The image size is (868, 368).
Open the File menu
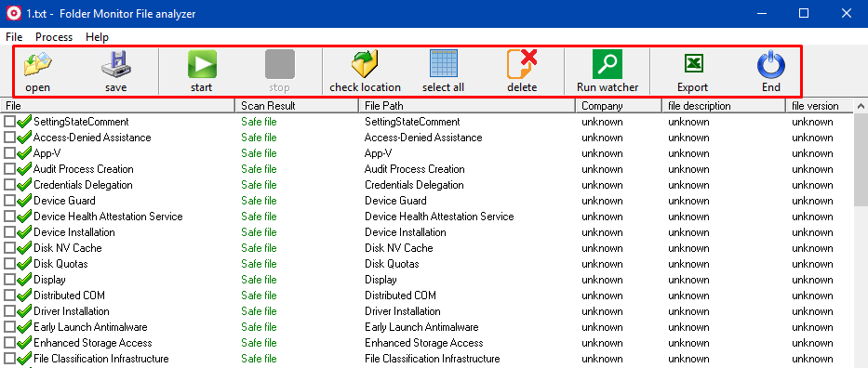coord(14,37)
